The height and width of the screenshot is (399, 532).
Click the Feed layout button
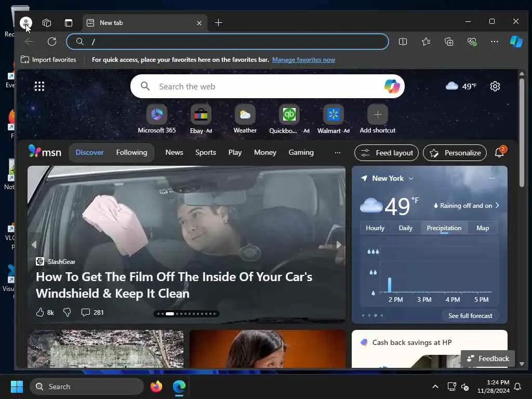(387, 153)
